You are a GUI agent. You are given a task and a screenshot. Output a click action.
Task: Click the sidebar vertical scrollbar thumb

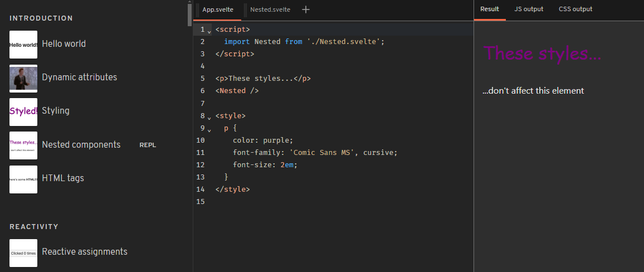pos(189,15)
